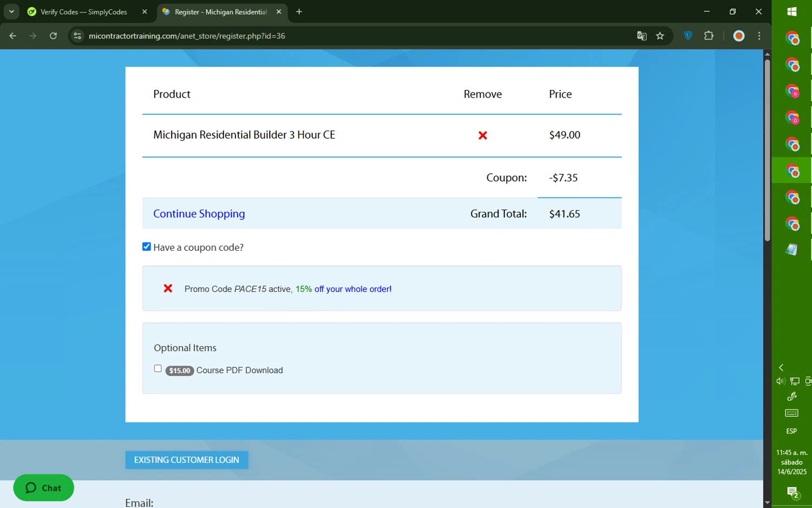This screenshot has width=812, height=508.
Task: Switch the ESP input language
Action: 791,431
